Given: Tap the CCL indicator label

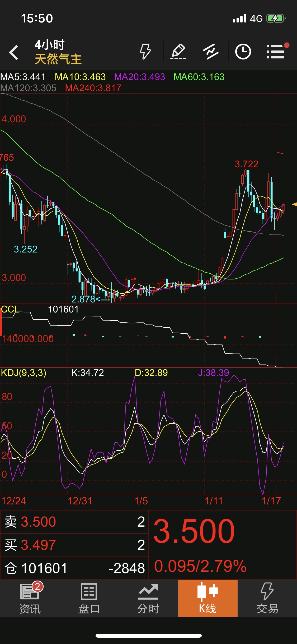Looking at the screenshot, I should click(10, 309).
